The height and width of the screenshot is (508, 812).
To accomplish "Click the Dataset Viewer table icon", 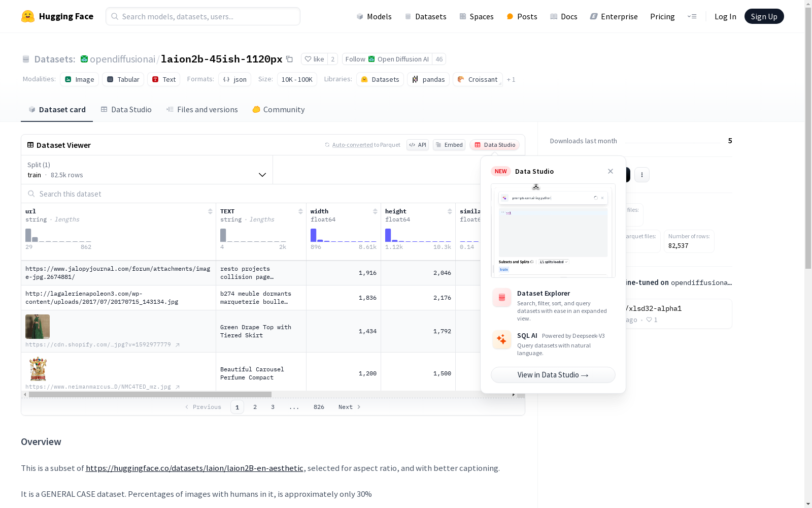I will [30, 145].
